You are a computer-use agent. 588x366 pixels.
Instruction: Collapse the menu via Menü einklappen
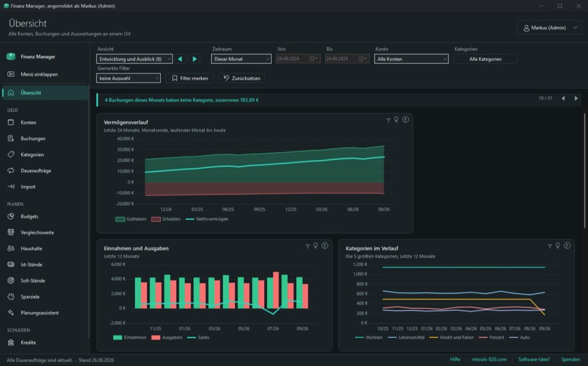(x=44, y=74)
